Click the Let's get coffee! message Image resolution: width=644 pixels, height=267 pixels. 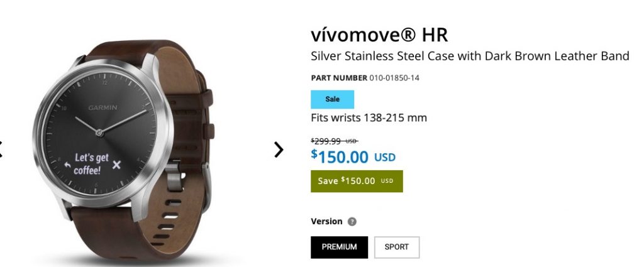click(91, 163)
